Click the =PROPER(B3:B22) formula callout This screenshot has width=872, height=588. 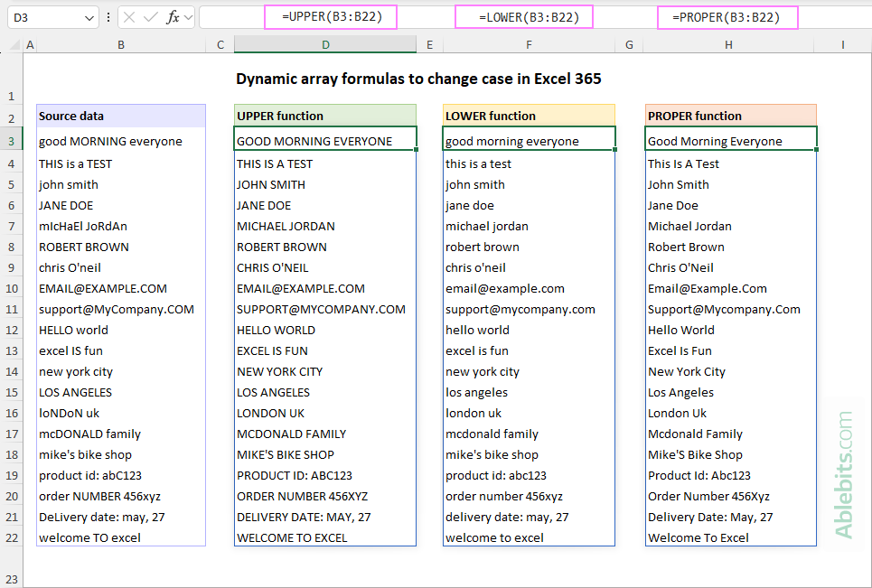(x=727, y=16)
